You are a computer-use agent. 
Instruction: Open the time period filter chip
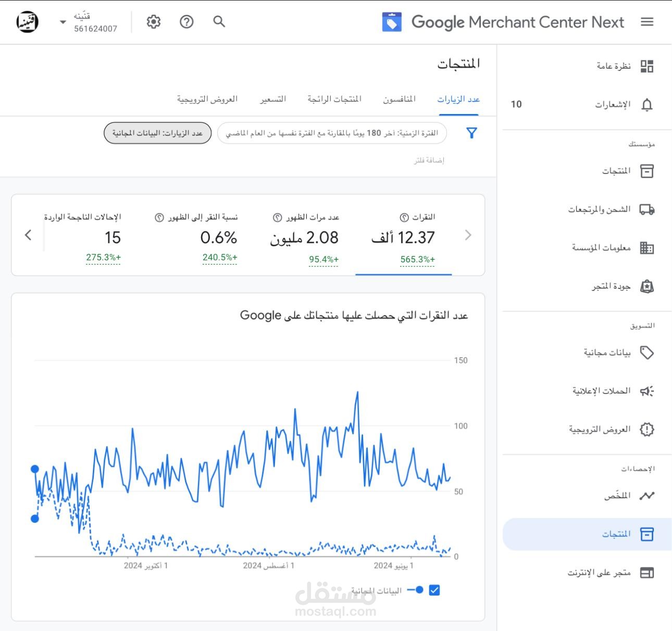tap(332, 133)
